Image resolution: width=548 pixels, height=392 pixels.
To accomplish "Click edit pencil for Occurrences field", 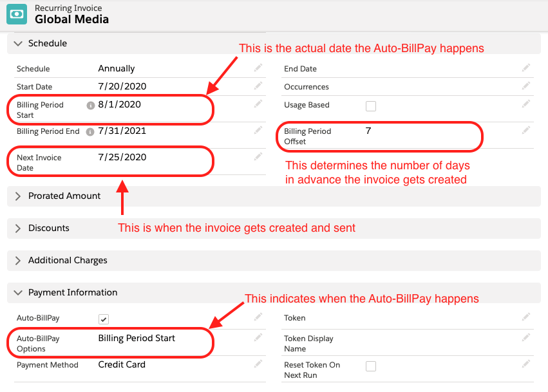I will point(526,86).
